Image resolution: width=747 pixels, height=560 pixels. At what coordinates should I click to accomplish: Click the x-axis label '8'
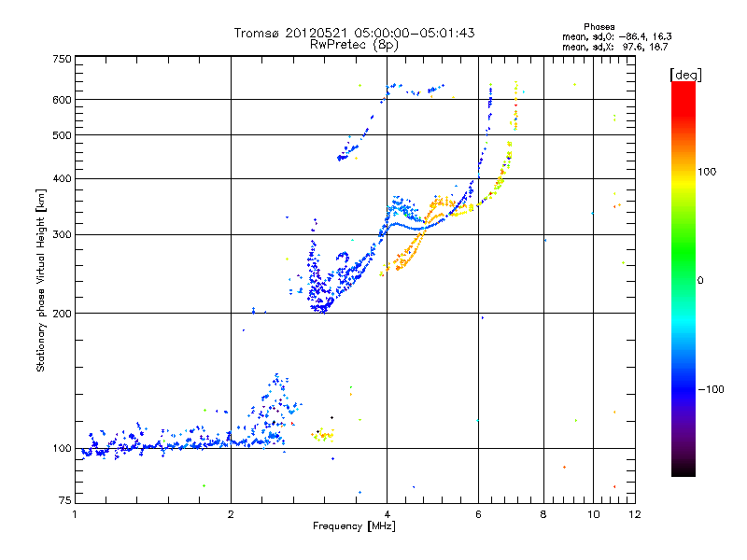click(543, 514)
